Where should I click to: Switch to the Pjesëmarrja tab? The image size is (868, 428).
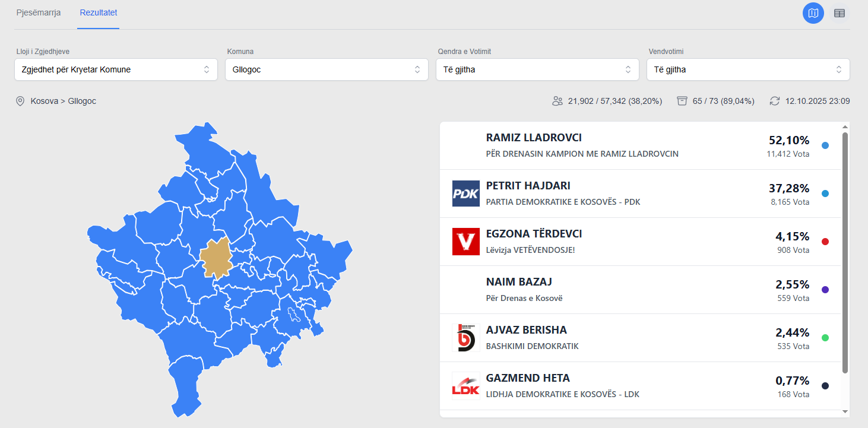pyautogui.click(x=39, y=12)
